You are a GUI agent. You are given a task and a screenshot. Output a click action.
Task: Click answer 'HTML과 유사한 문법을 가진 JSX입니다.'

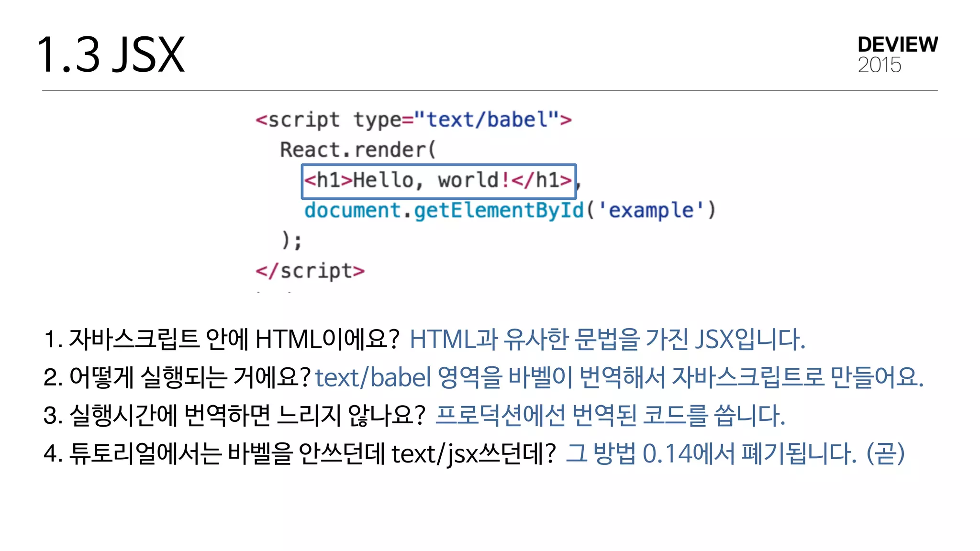608,339
